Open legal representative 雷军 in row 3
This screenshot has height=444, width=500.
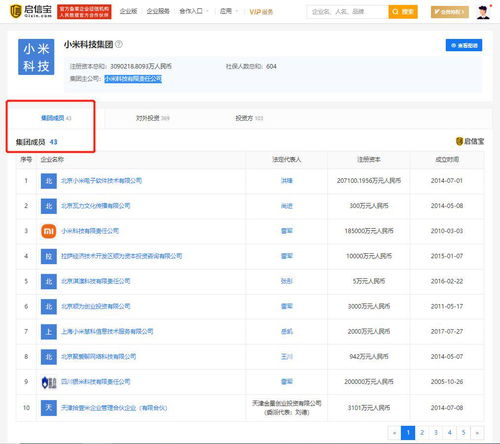point(287,231)
